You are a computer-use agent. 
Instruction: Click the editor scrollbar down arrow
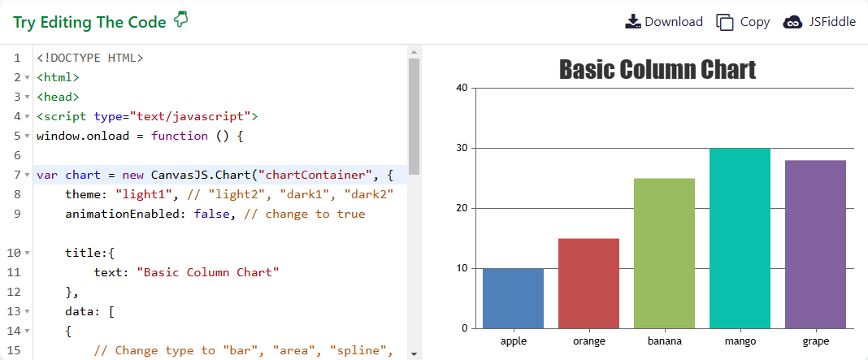click(414, 353)
